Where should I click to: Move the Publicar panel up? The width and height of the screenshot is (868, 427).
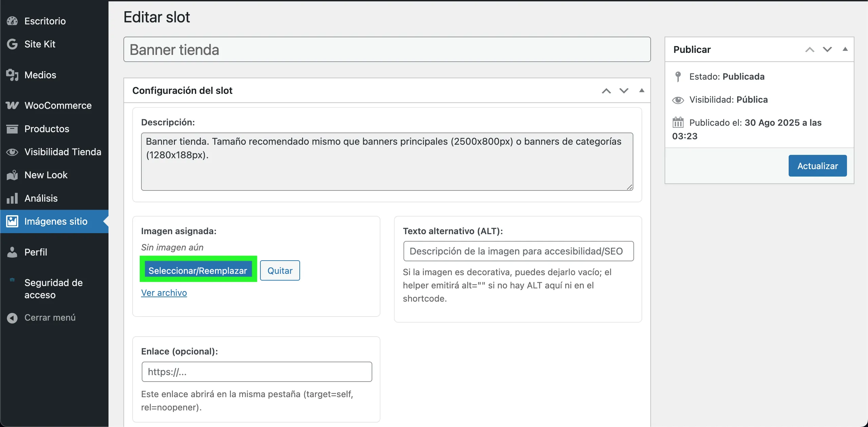[810, 49]
